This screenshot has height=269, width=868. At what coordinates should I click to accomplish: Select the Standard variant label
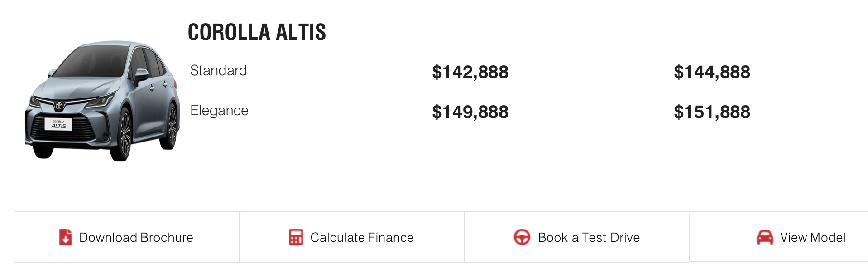pyautogui.click(x=218, y=71)
